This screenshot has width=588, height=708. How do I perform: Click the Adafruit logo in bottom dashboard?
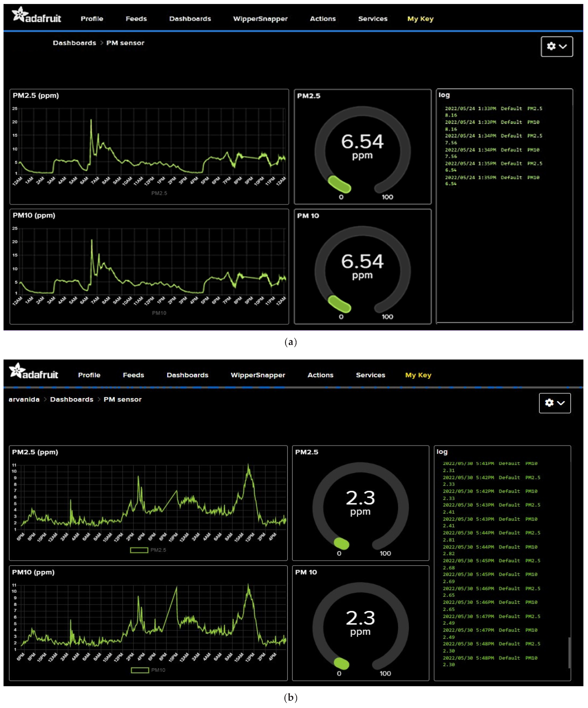tap(34, 372)
